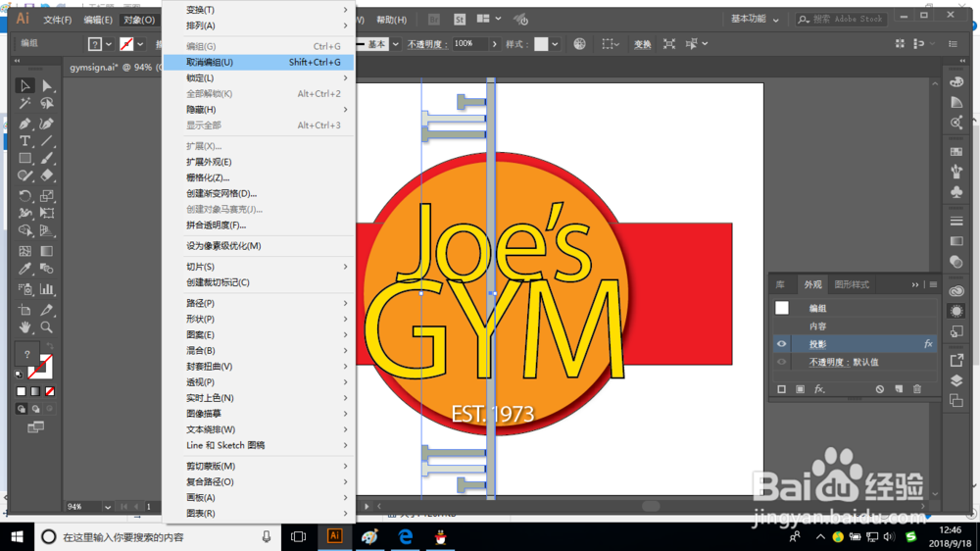This screenshot has width=980, height=551.
Task: Pick the Lasso tool
Action: coord(47,103)
